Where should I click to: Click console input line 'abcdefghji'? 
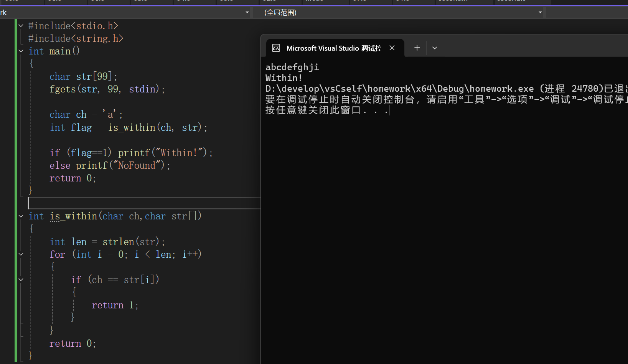pyautogui.click(x=292, y=67)
